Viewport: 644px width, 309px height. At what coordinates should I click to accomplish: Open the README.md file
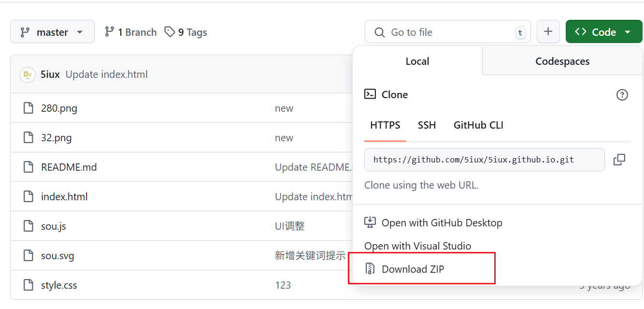[69, 167]
